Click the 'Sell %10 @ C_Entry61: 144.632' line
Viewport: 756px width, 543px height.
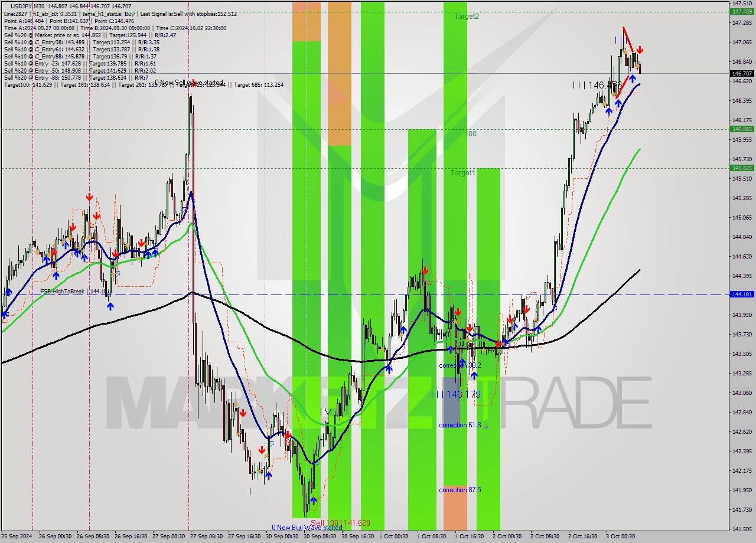point(82,49)
